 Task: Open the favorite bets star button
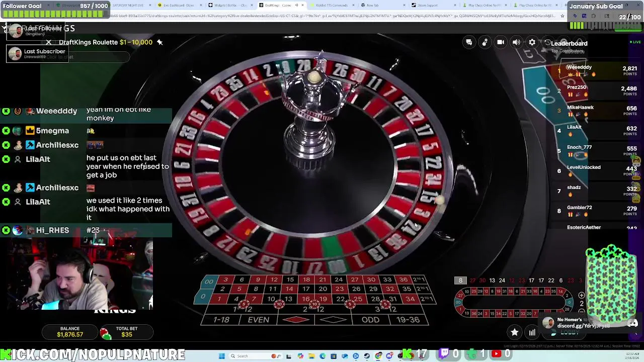514,332
